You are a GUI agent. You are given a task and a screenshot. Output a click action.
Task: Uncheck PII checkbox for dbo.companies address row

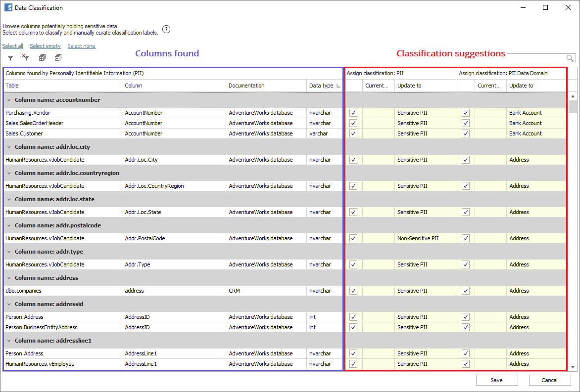tap(353, 291)
